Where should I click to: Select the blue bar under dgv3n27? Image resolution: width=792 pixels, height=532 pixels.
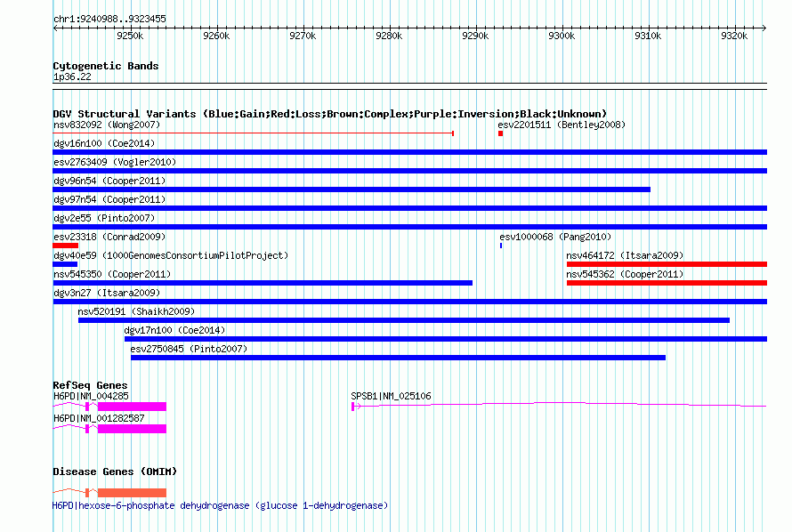click(409, 302)
